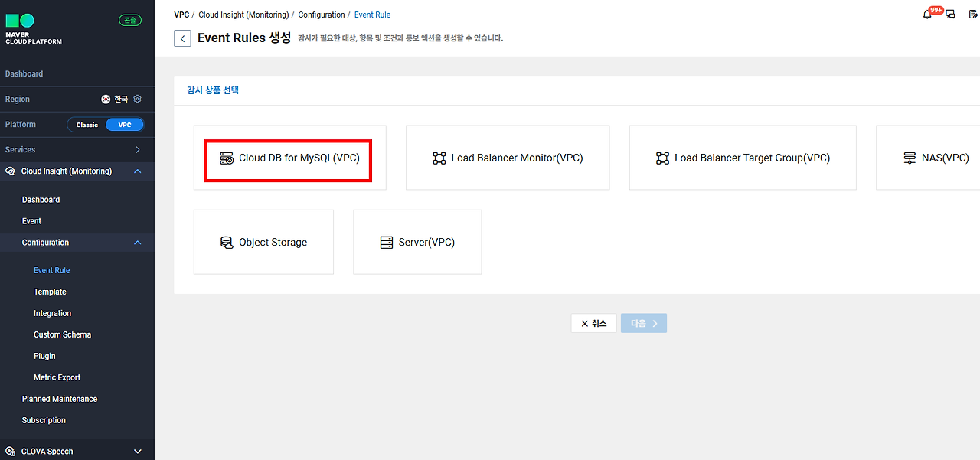Collapse the Cloud Insight (Monitoring) section

pyautogui.click(x=138, y=171)
